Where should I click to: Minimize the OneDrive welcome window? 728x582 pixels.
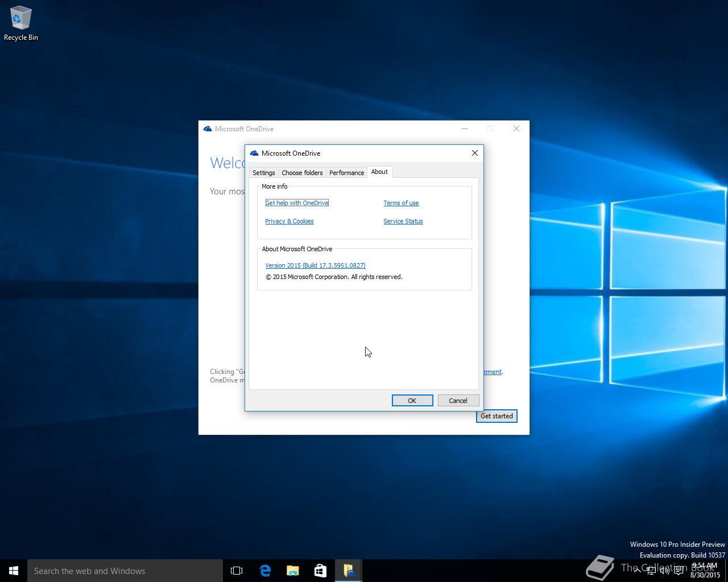click(x=465, y=129)
